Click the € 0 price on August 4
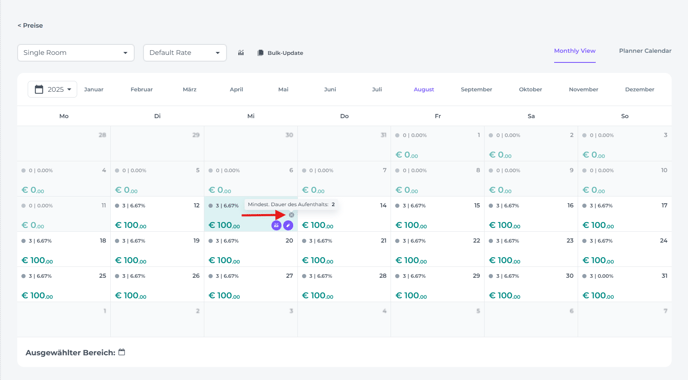 [x=33, y=190]
